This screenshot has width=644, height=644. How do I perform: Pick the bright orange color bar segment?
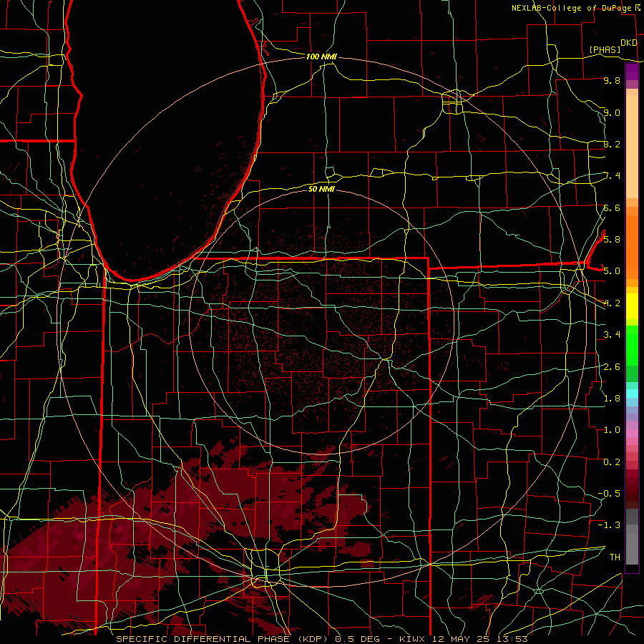coord(632,248)
